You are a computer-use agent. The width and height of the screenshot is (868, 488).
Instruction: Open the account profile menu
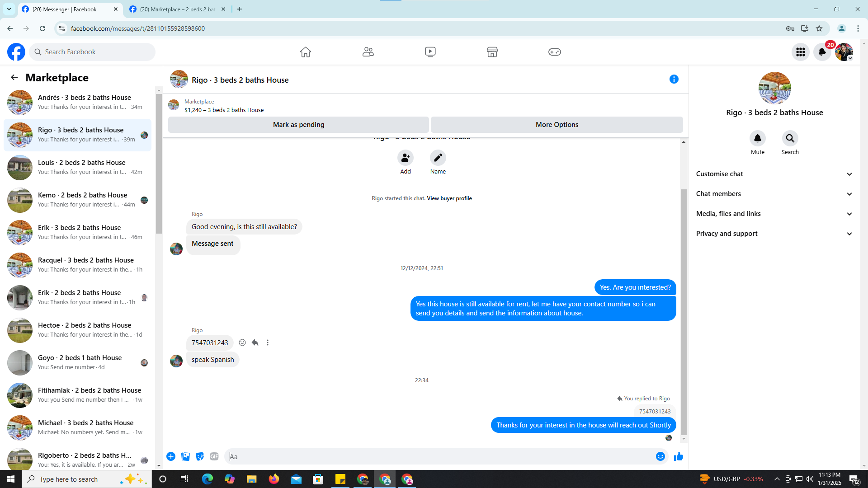(x=844, y=52)
